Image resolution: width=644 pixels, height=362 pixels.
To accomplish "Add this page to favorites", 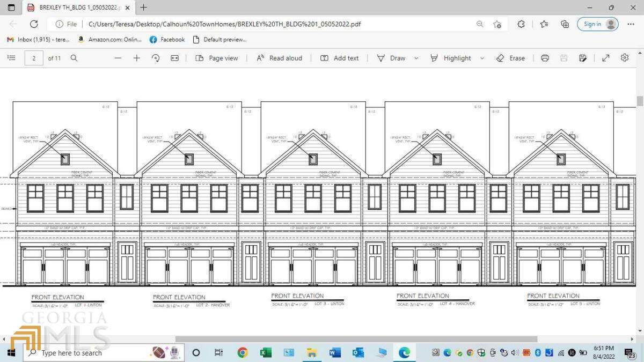I will [x=497, y=24].
